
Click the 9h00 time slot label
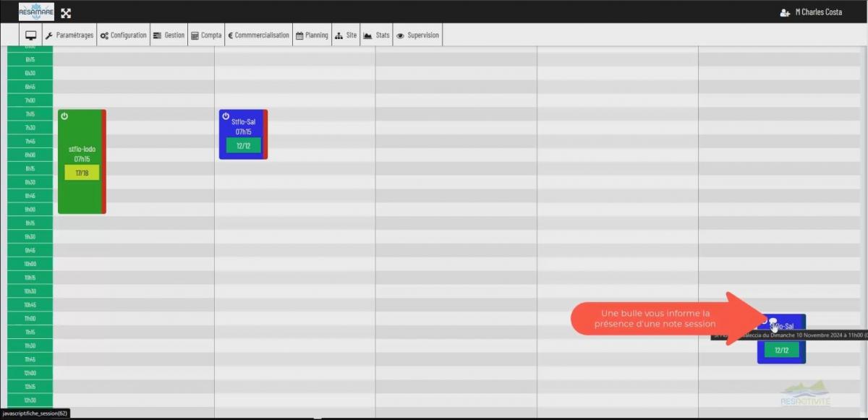[x=30, y=210]
